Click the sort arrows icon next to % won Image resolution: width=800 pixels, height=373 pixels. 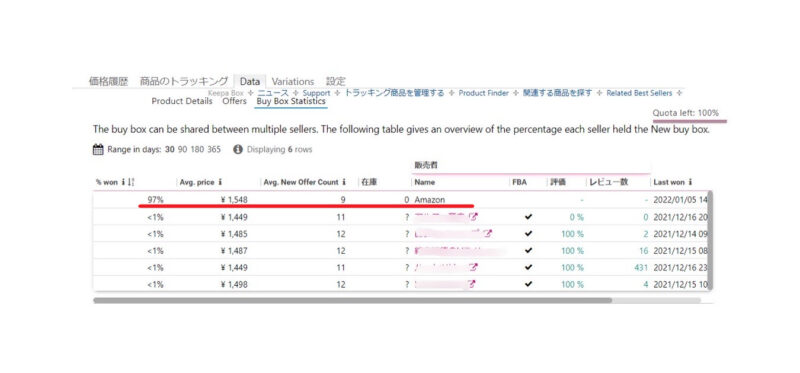(131, 182)
